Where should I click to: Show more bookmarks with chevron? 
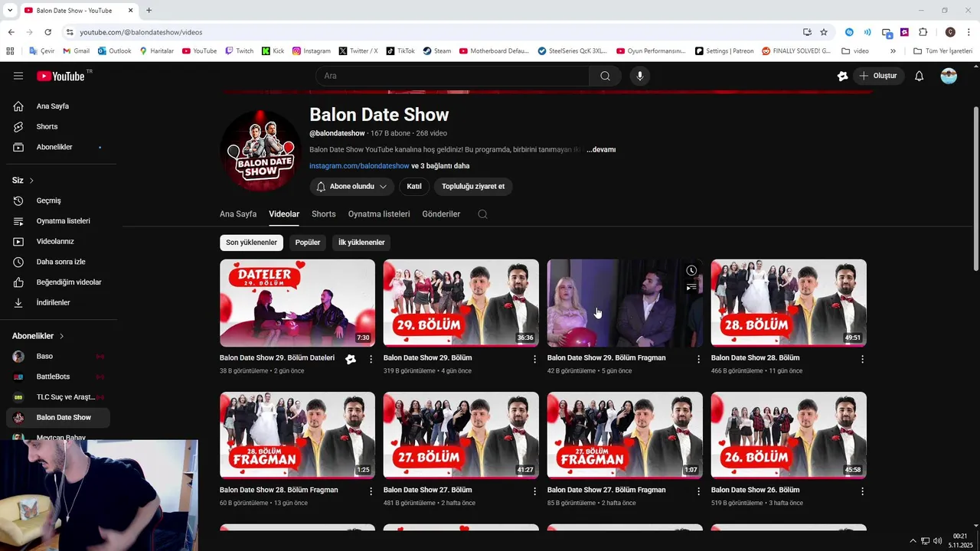893,51
